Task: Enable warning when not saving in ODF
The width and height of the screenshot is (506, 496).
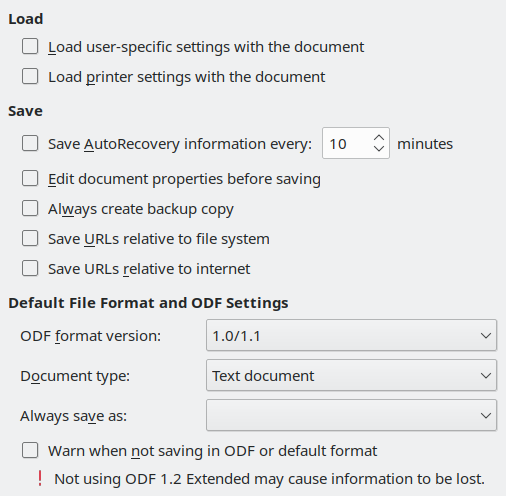Action: (x=30, y=450)
